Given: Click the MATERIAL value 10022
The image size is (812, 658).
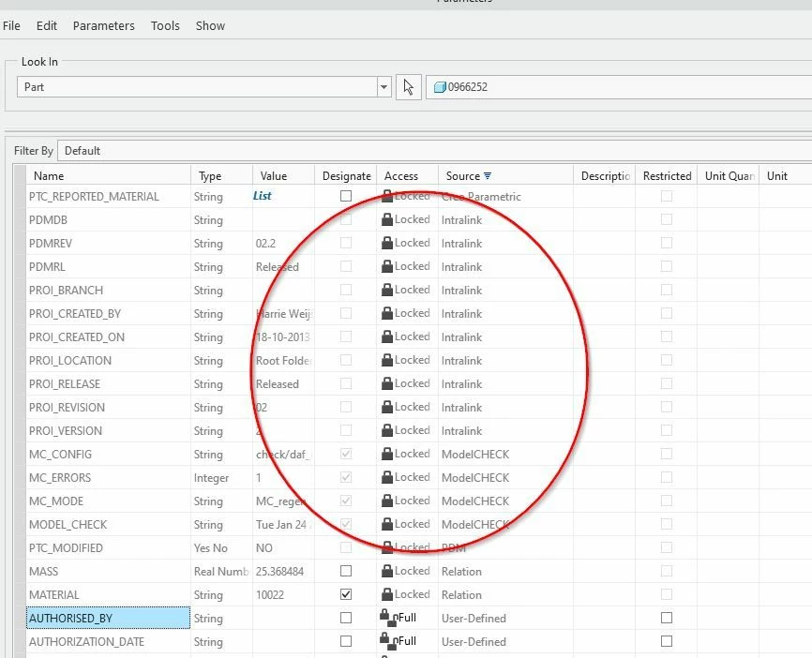Looking at the screenshot, I should point(270,595).
